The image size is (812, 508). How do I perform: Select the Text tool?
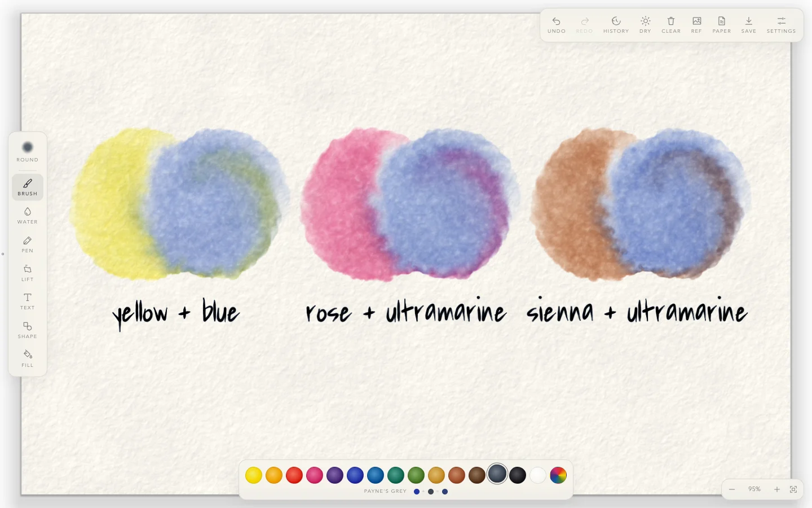click(x=27, y=301)
